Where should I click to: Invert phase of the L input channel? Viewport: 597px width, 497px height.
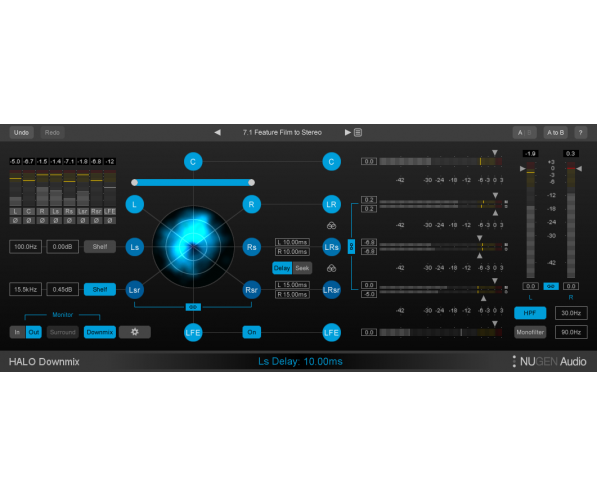(15, 221)
